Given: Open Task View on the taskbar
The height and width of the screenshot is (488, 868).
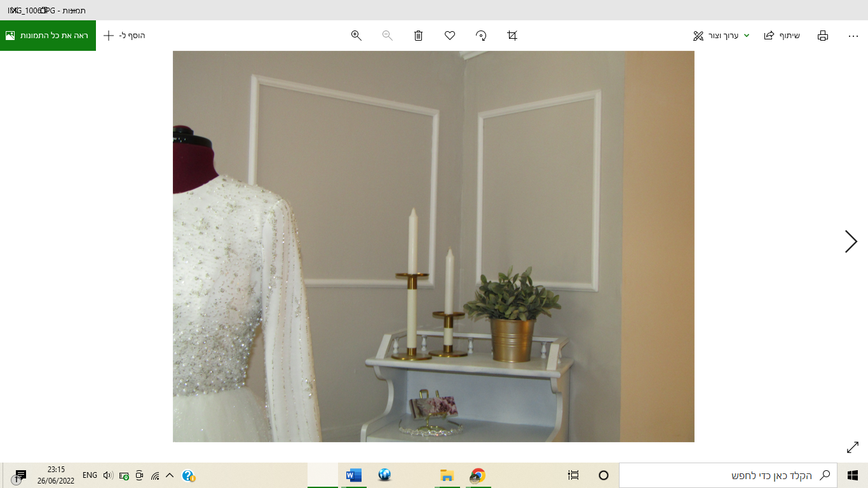Looking at the screenshot, I should [x=573, y=475].
